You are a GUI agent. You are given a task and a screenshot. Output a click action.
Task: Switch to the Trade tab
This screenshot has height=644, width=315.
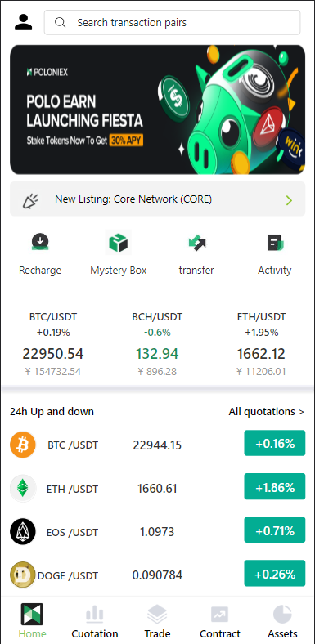click(157, 622)
